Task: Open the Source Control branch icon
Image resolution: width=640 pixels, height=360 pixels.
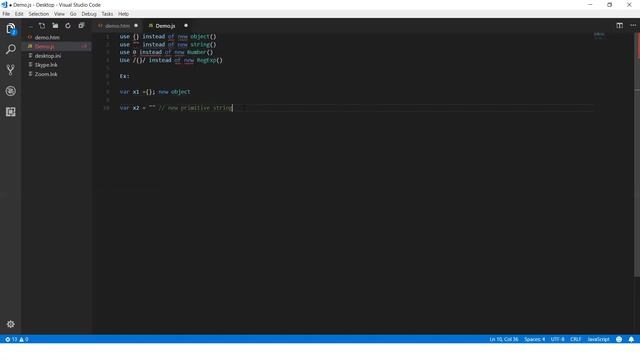Action: tap(11, 70)
